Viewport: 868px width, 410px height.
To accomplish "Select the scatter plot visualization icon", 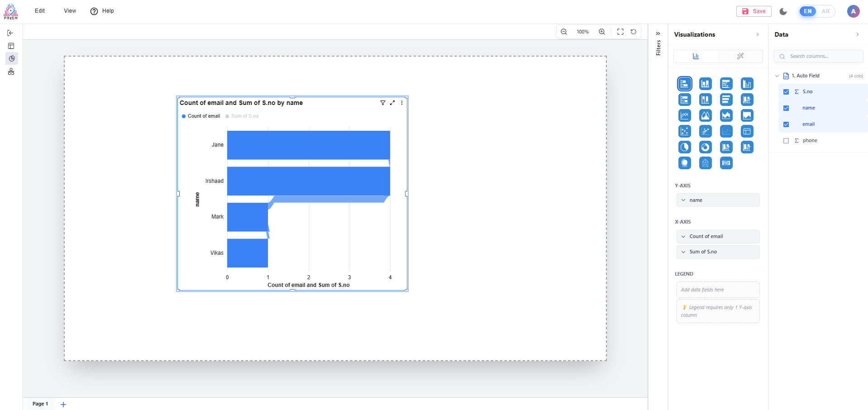I will coord(684,131).
